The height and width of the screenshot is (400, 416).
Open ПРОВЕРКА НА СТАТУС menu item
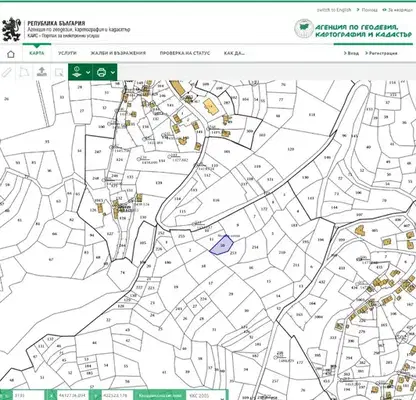(x=185, y=53)
